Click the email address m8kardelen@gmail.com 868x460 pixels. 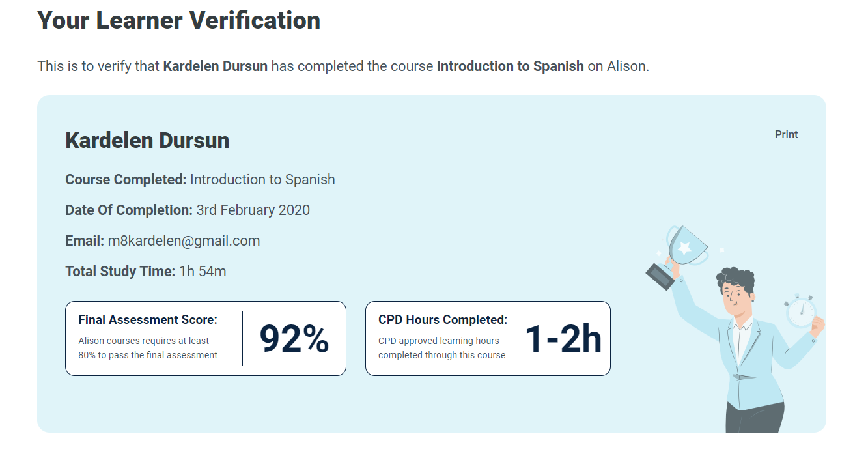(184, 240)
